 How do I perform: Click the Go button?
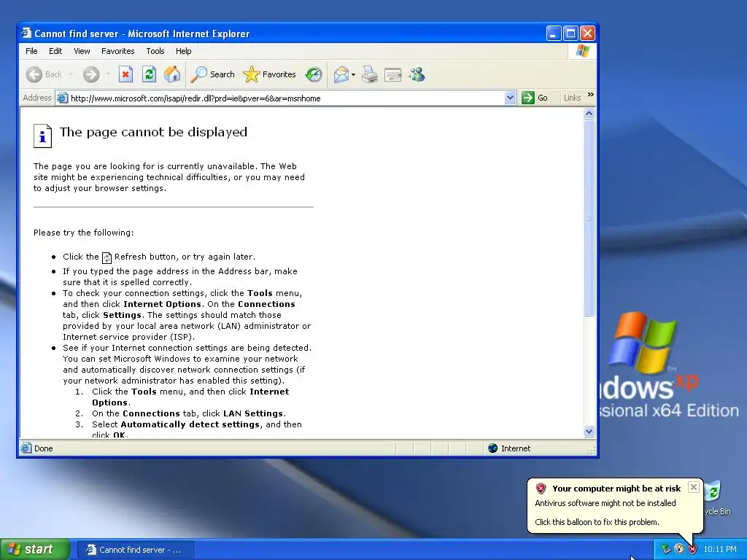[x=535, y=98]
